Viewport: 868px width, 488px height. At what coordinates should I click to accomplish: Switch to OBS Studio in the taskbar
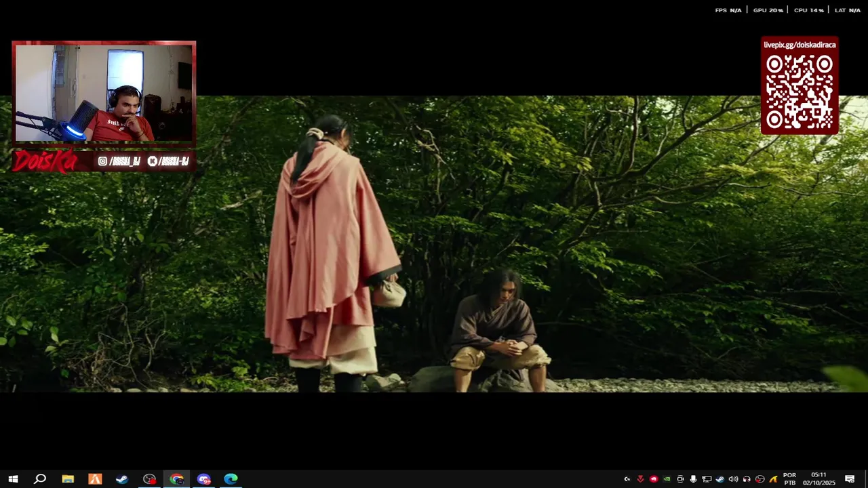(149, 479)
